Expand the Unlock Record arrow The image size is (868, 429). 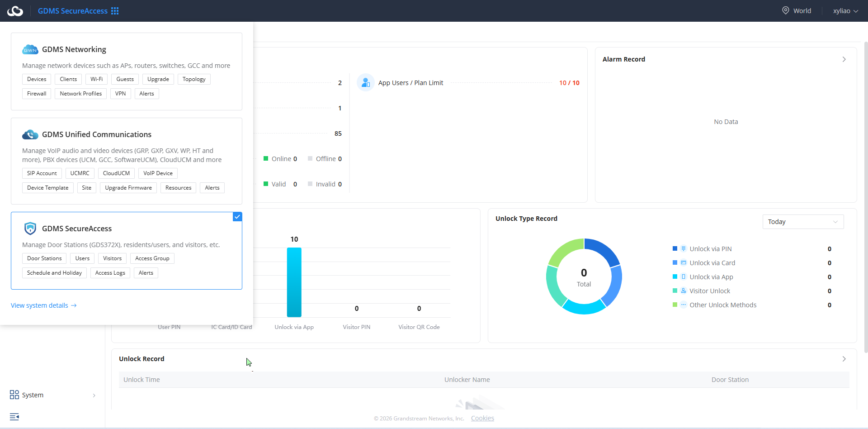844,359
